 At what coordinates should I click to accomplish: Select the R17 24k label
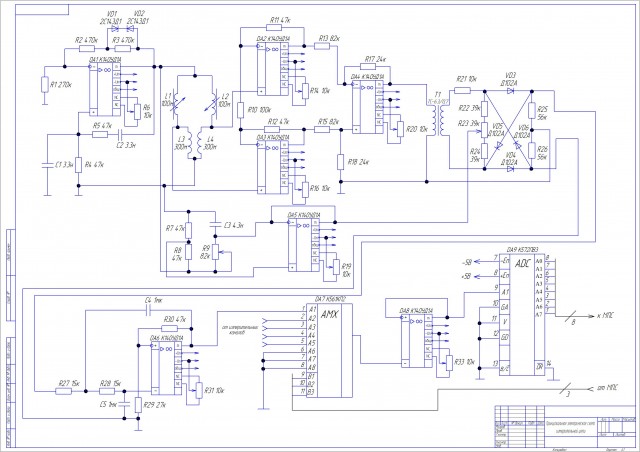(x=376, y=59)
